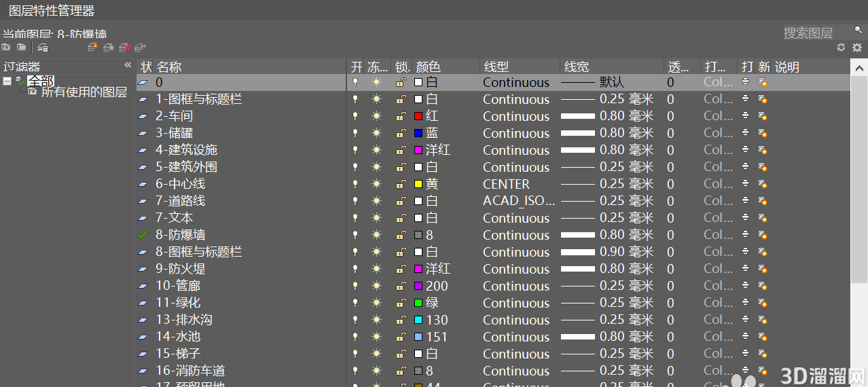868x387 pixels.
Task: Collapse the 全部 filter tree node
Action: 7,81
